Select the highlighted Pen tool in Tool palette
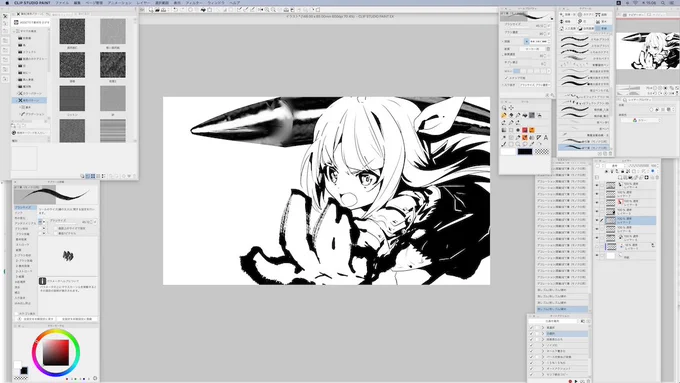680x383 pixels. pyautogui.click(x=504, y=115)
